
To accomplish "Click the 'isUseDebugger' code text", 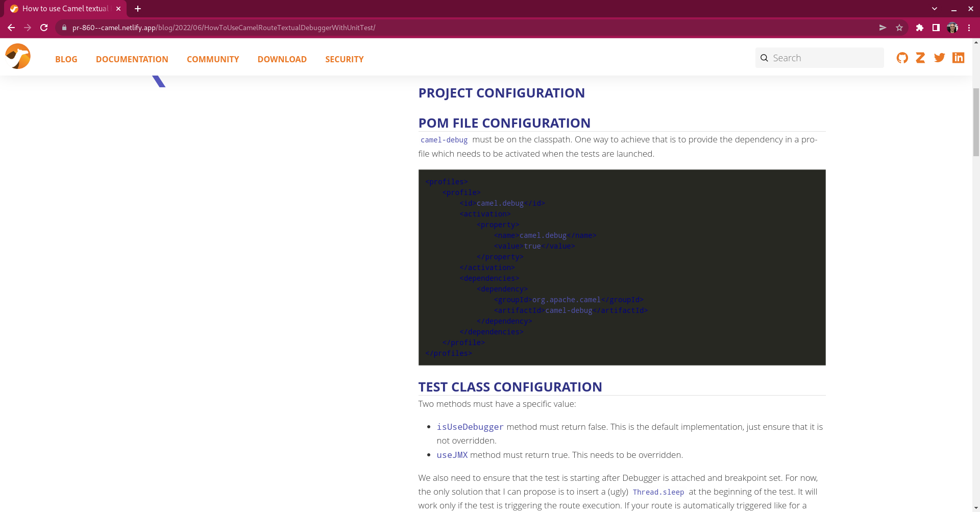I will [470, 427].
